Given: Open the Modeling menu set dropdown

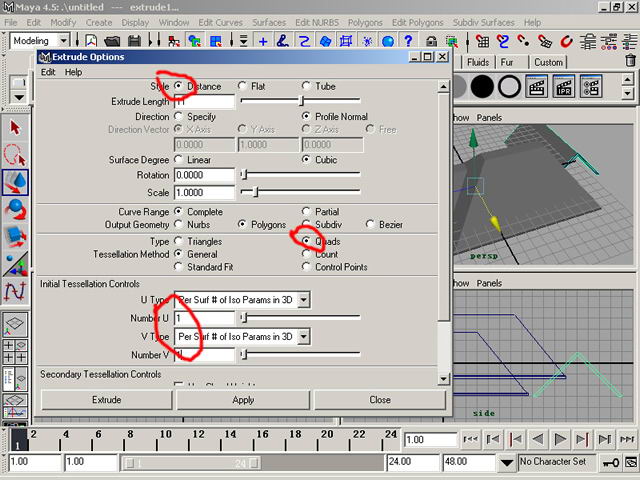Looking at the screenshot, I should (64, 41).
